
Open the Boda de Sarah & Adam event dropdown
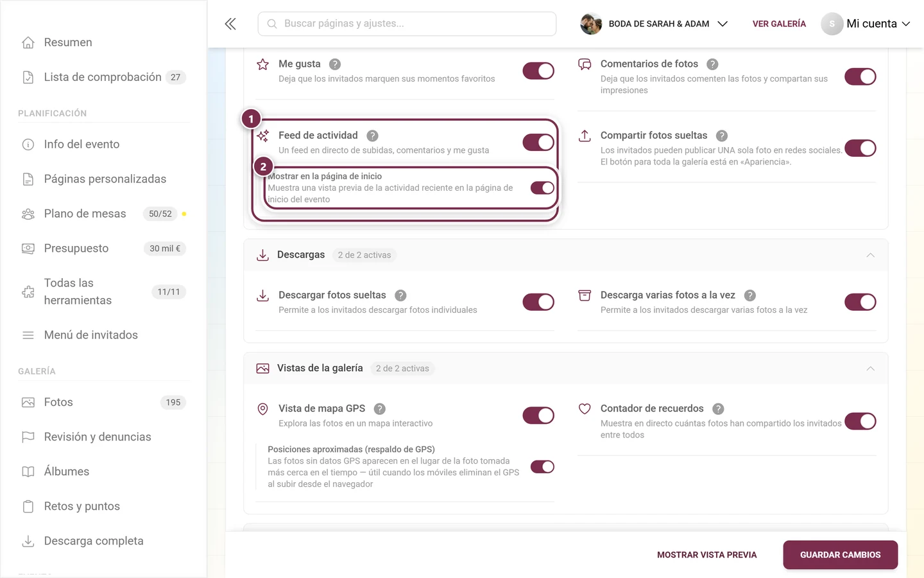point(654,24)
